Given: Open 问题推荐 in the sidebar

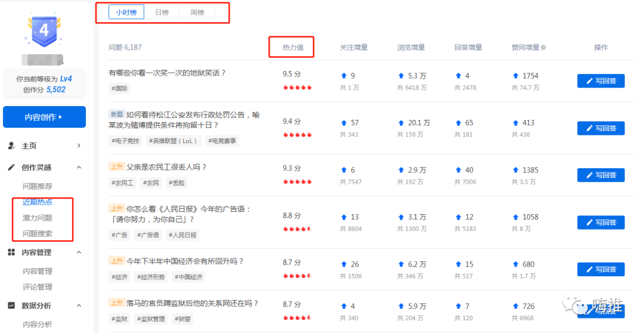Looking at the screenshot, I should [38, 186].
